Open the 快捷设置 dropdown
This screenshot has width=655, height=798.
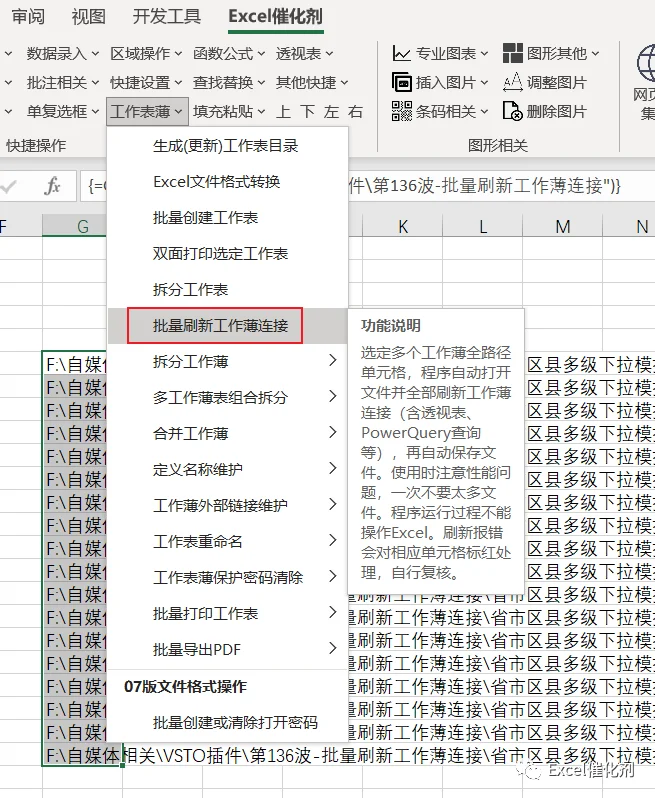point(146,82)
